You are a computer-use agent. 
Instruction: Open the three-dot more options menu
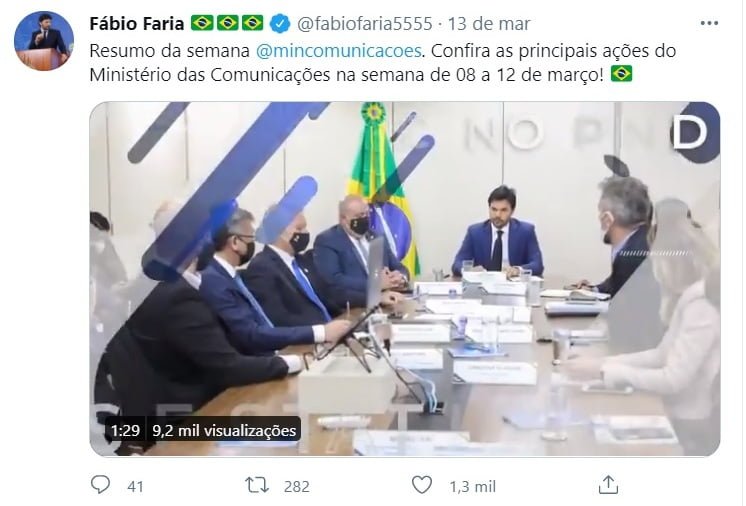pos(709,23)
